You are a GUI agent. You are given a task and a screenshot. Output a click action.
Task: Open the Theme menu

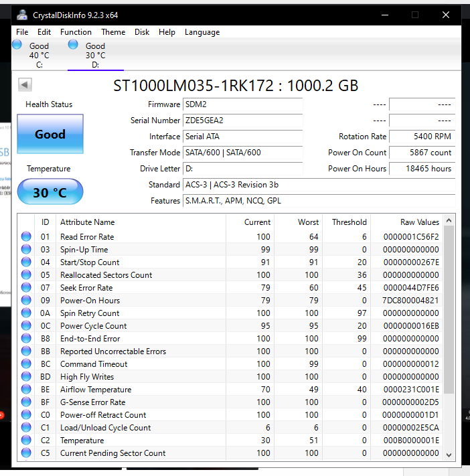click(113, 32)
